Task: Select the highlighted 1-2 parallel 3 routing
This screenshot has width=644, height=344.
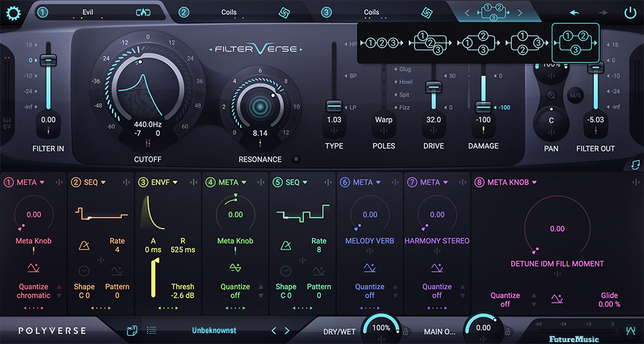Action: tap(575, 43)
